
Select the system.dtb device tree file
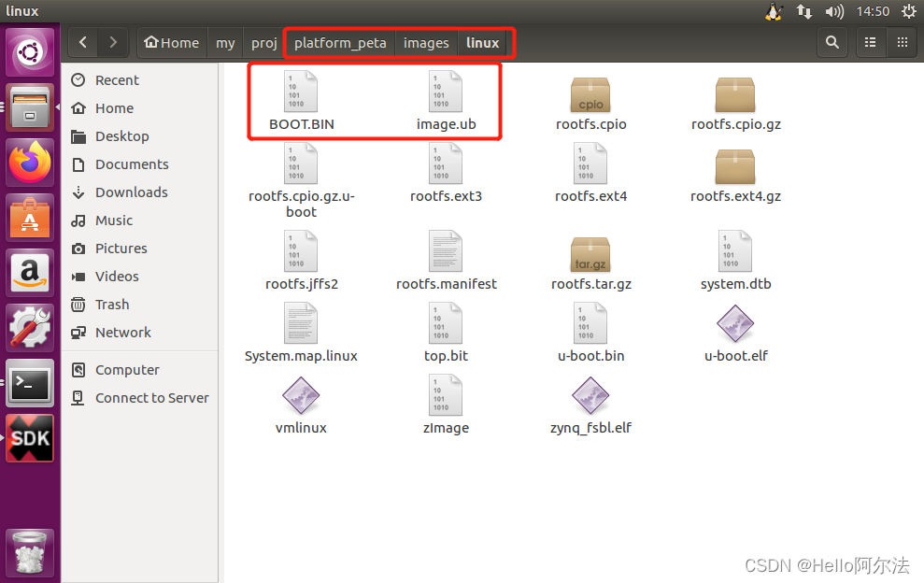735,262
